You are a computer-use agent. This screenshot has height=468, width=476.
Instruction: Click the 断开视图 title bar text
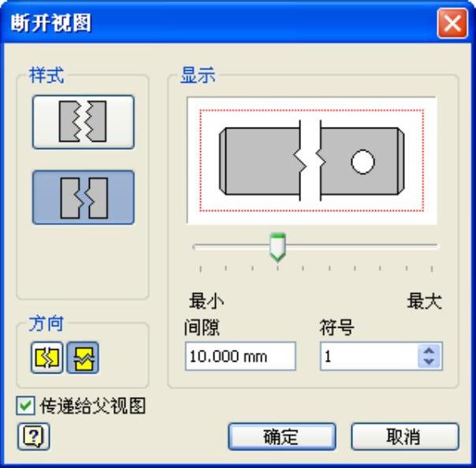tap(51, 23)
